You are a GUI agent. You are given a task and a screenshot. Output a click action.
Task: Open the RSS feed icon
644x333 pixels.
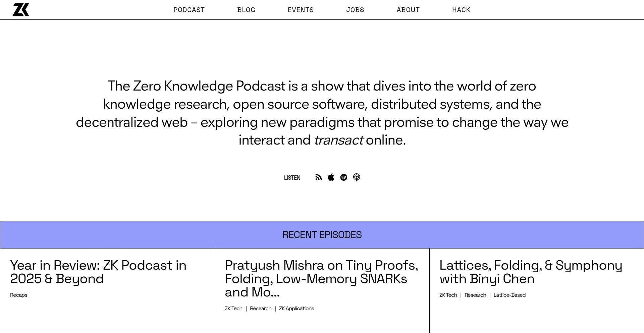[x=318, y=177]
